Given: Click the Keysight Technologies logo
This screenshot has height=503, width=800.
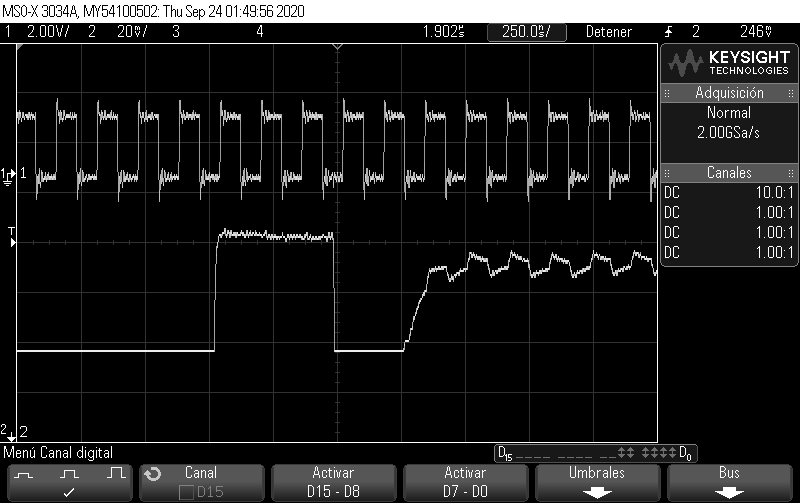Looking at the screenshot, I should click(x=729, y=63).
